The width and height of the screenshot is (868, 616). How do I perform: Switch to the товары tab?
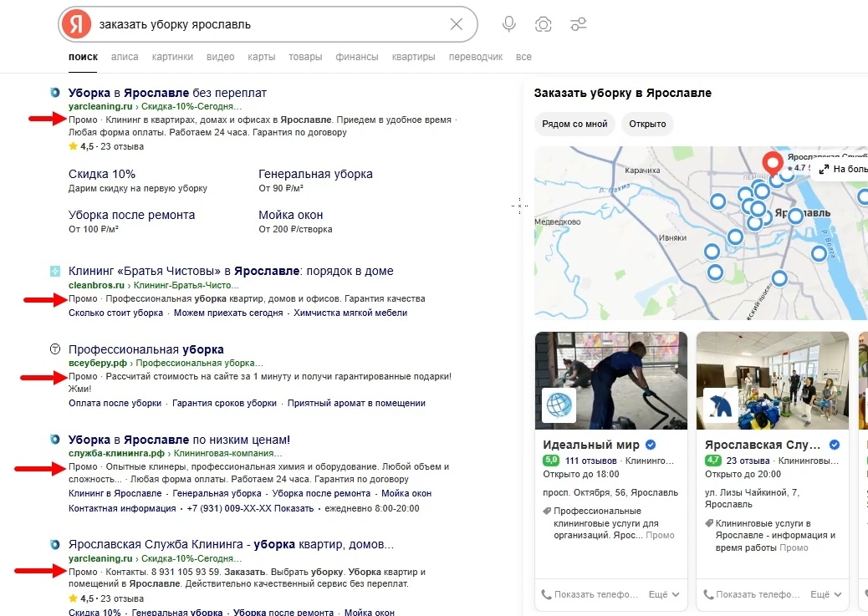pos(305,57)
